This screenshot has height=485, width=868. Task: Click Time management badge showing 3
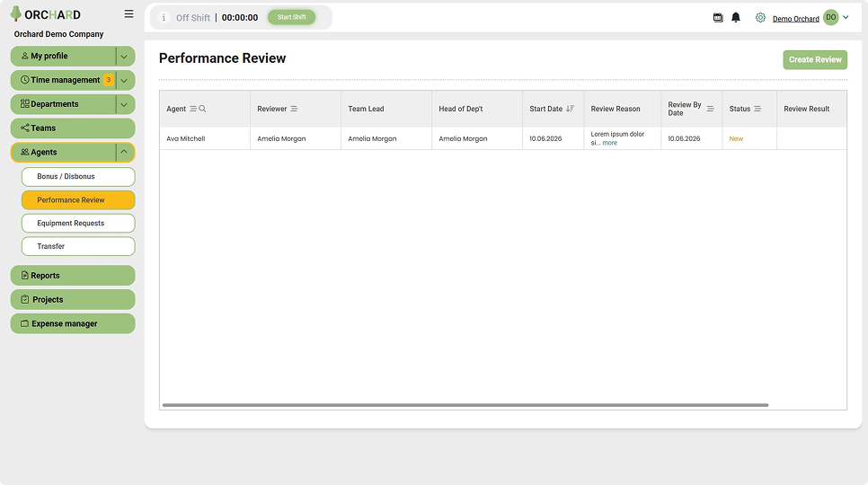pyautogui.click(x=109, y=80)
